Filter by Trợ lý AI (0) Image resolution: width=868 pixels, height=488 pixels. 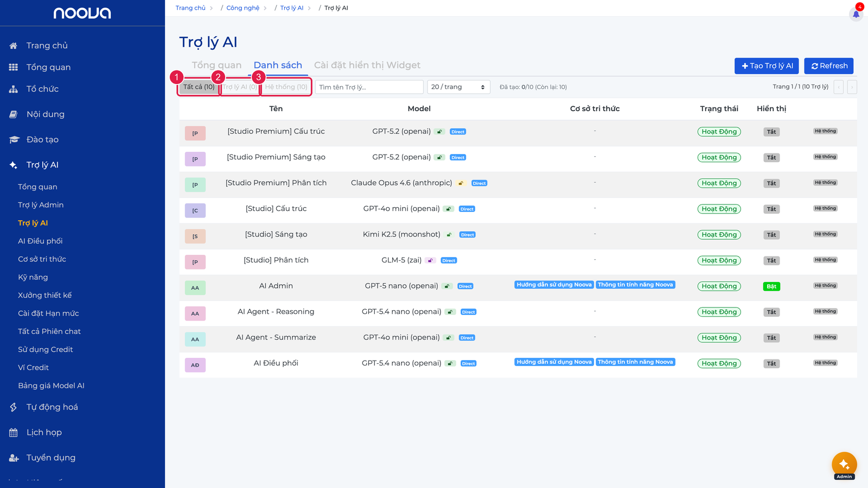(240, 87)
